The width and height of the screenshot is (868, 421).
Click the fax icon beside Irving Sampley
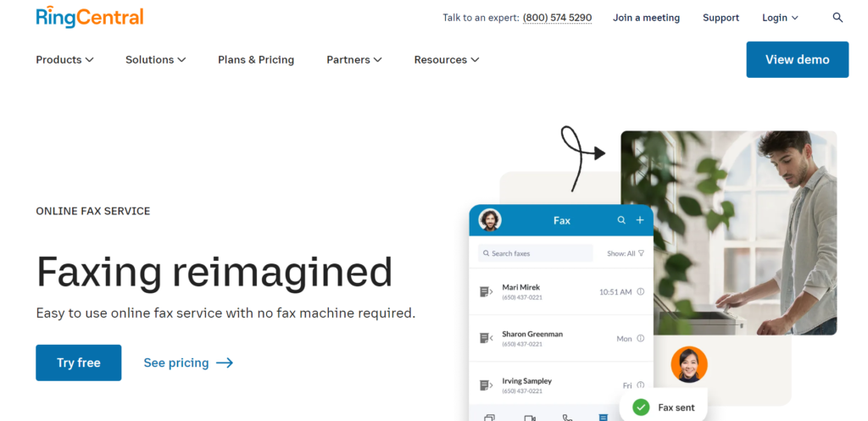click(486, 385)
